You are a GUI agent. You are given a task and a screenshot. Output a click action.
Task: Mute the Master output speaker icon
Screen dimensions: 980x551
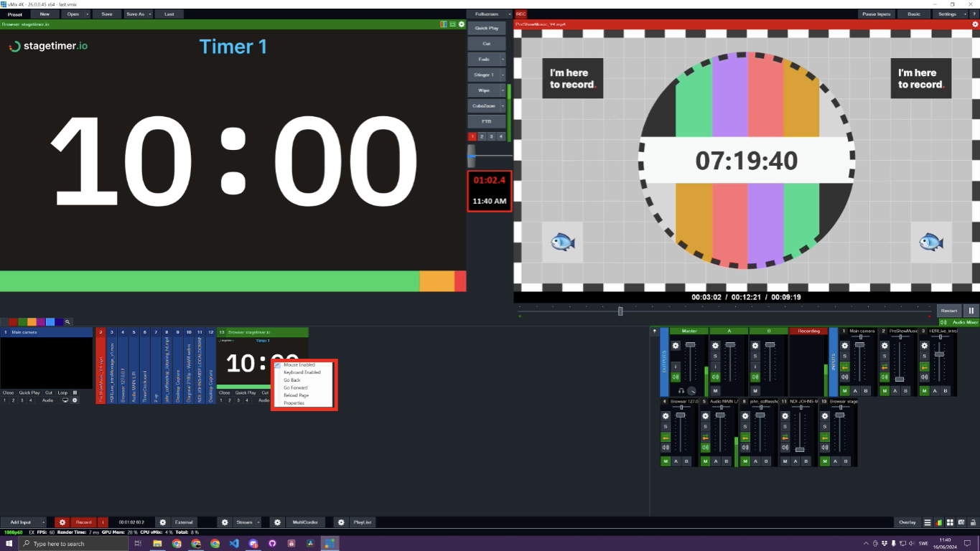pyautogui.click(x=675, y=377)
